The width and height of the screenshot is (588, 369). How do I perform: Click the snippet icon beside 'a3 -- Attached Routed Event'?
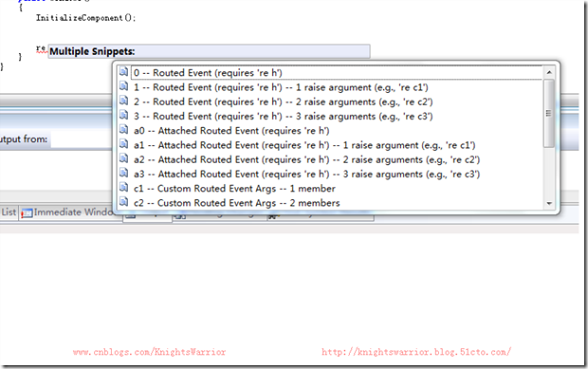[123, 173]
